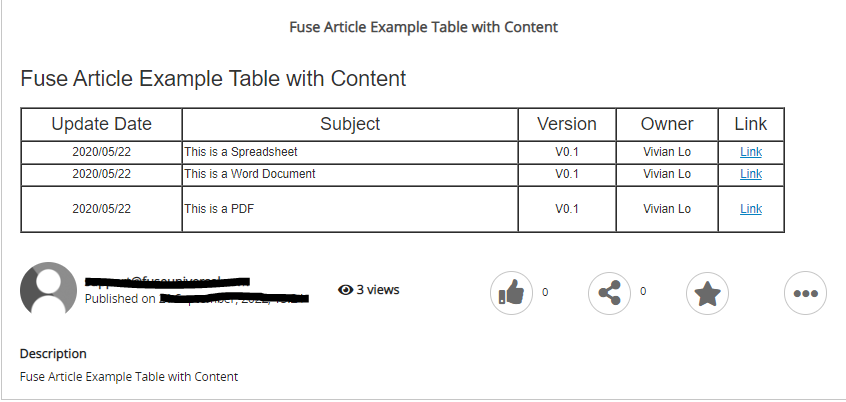846x402 pixels.
Task: Select the 'This is a Spreadsheet' cell
Action: coord(241,152)
